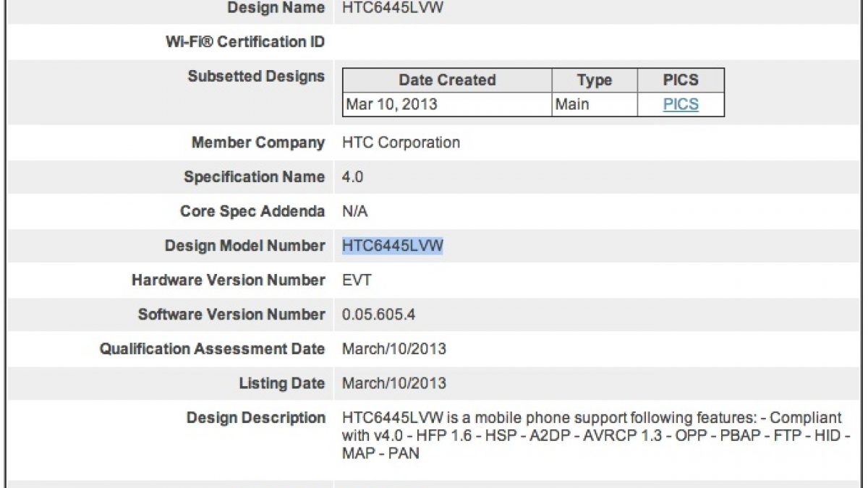868x488 pixels.
Task: Click the PICS column header
Action: point(681,80)
